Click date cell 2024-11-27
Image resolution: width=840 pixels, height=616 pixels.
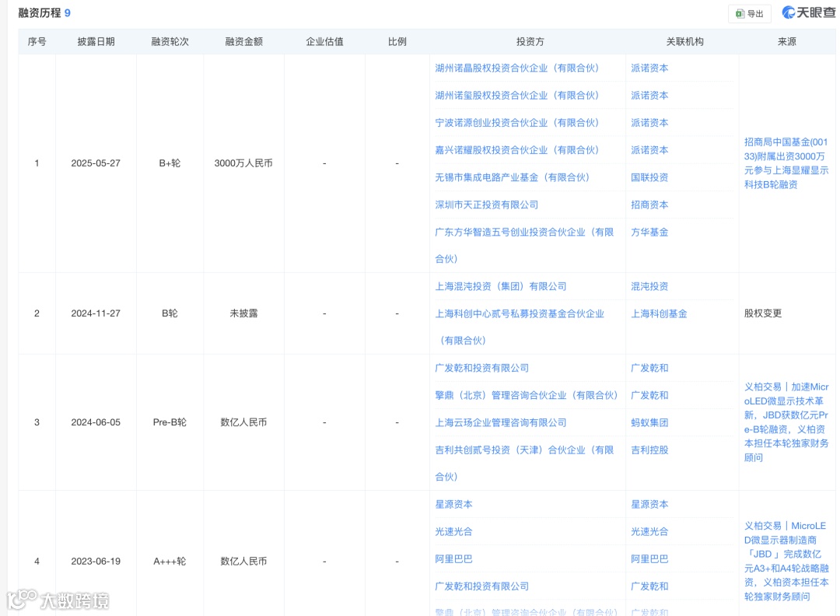96,313
